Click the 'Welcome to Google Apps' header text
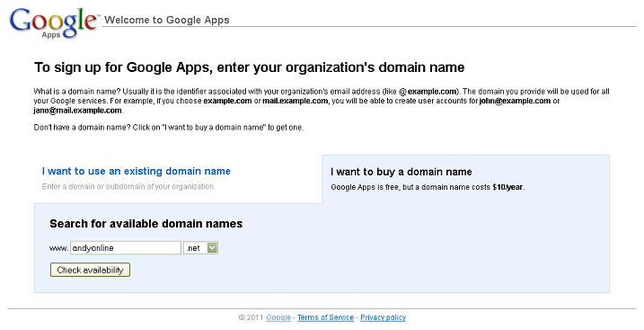 pyautogui.click(x=167, y=20)
